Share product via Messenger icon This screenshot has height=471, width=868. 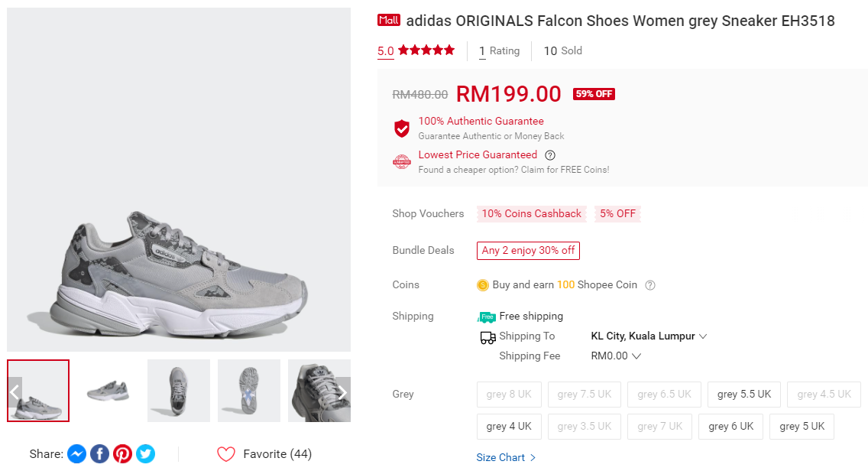click(76, 454)
